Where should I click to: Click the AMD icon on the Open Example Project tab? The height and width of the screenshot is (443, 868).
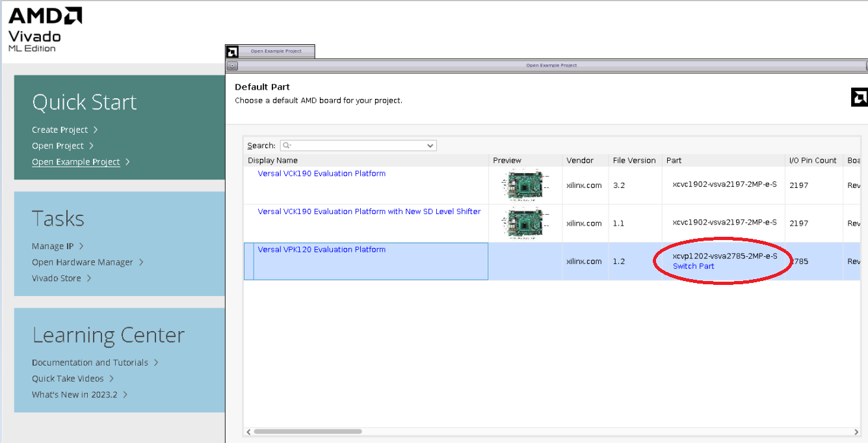[x=231, y=50]
